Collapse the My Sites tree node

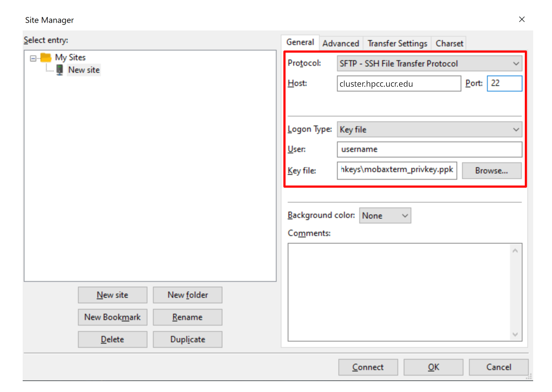[33, 58]
